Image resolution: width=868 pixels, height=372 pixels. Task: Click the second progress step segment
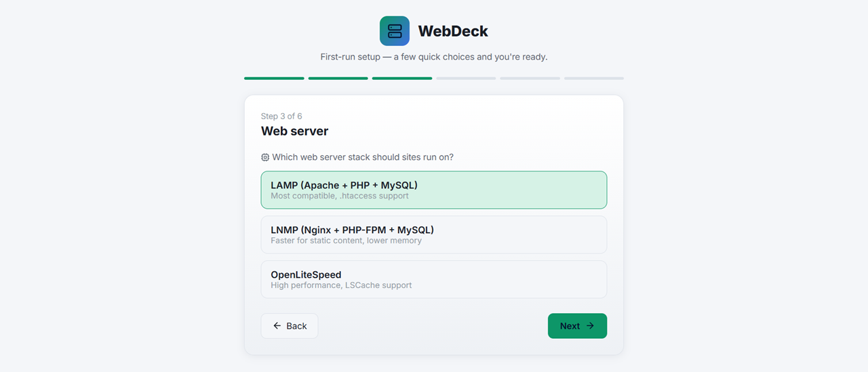pyautogui.click(x=338, y=79)
